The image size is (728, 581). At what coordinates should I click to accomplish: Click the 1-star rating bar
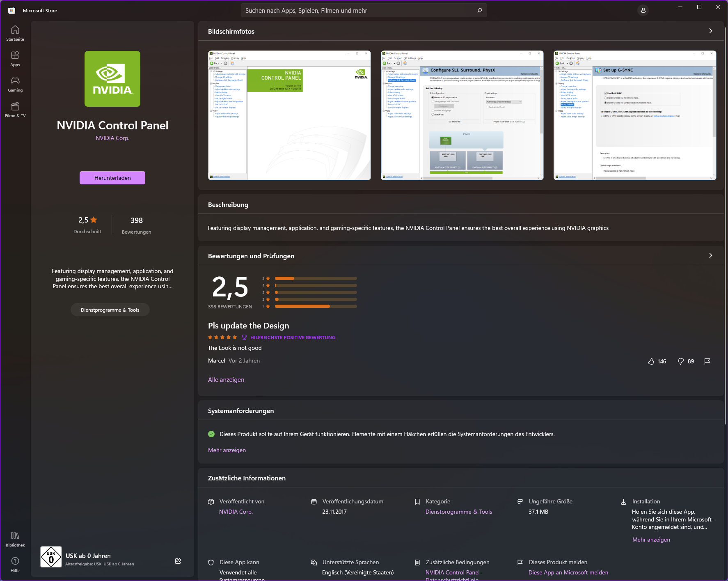pos(316,306)
